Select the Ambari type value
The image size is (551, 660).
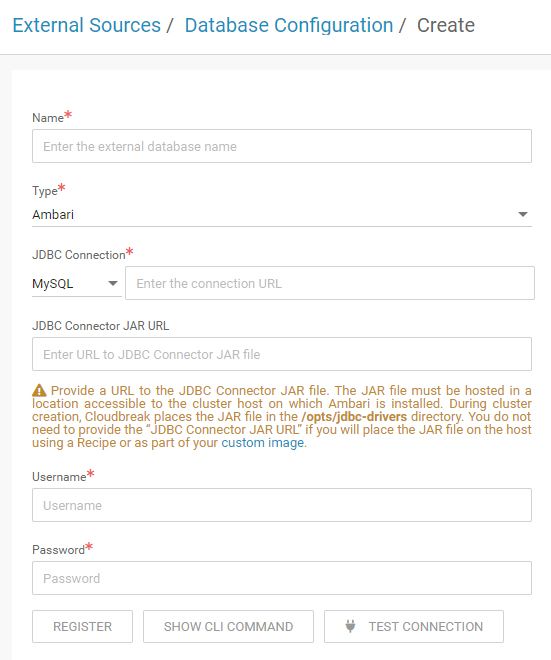tap(53, 215)
